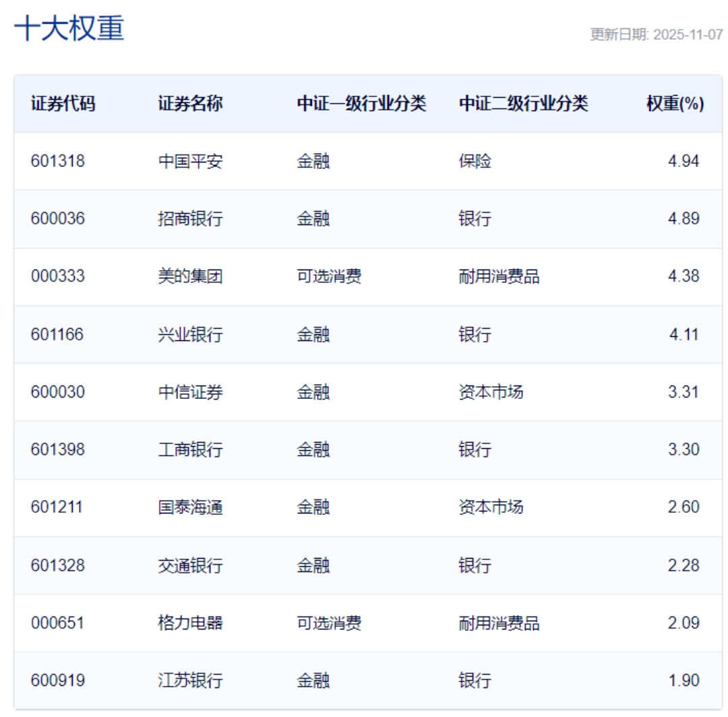Click weight value 4.94
The width and height of the screenshot is (728, 717).
coord(684,161)
